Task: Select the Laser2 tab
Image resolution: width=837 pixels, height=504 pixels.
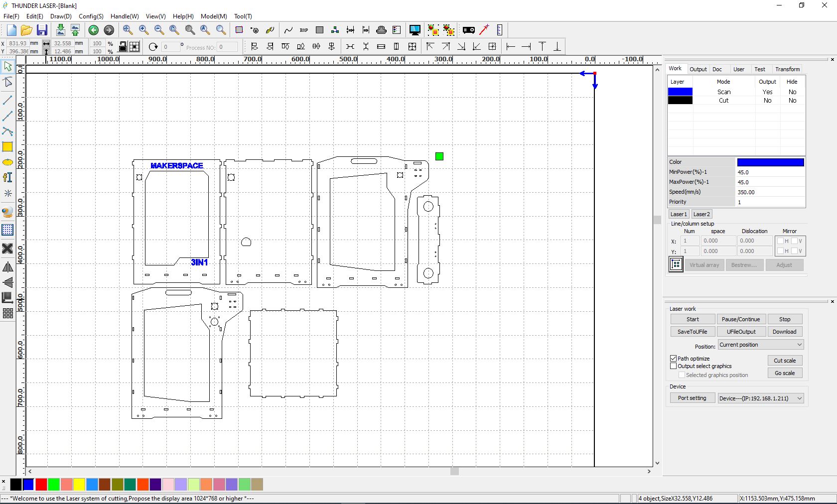Action: tap(701, 214)
